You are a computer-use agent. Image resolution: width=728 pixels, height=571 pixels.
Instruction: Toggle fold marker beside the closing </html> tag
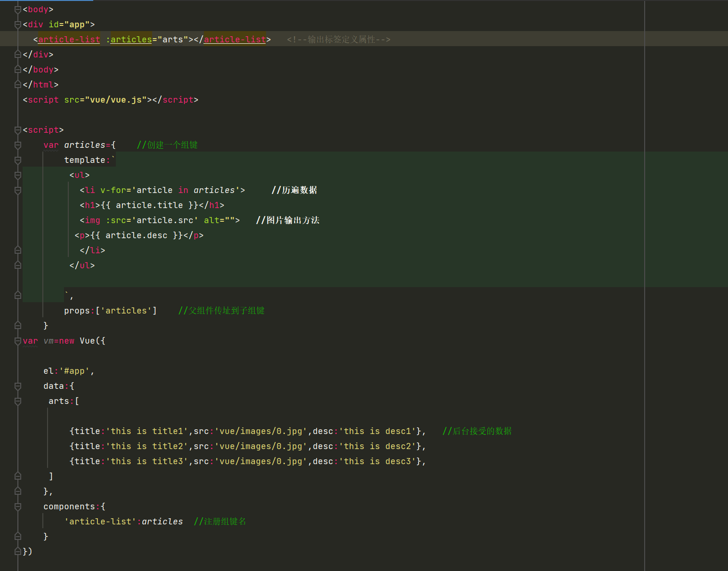pos(18,85)
